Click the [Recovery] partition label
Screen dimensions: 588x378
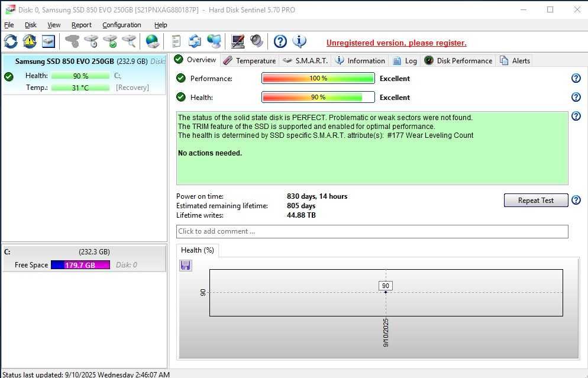[x=133, y=88]
